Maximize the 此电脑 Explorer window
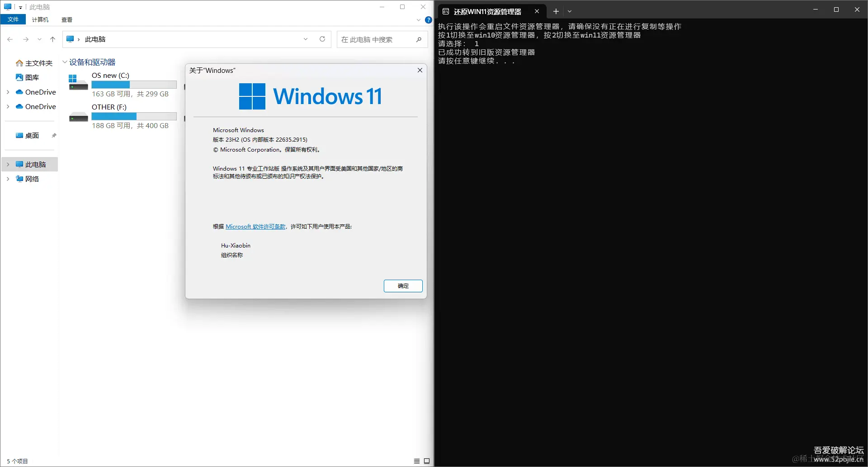The image size is (868, 467). pyautogui.click(x=402, y=7)
